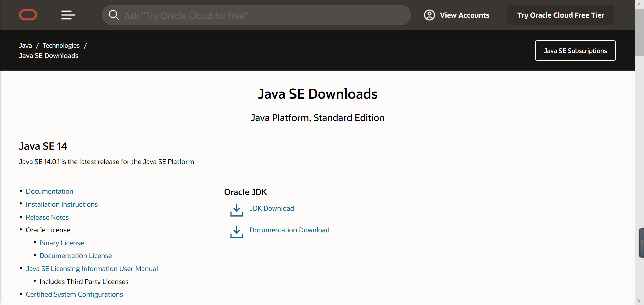
Task: Click 'Includes Third Party Licenses' text
Action: click(84, 282)
